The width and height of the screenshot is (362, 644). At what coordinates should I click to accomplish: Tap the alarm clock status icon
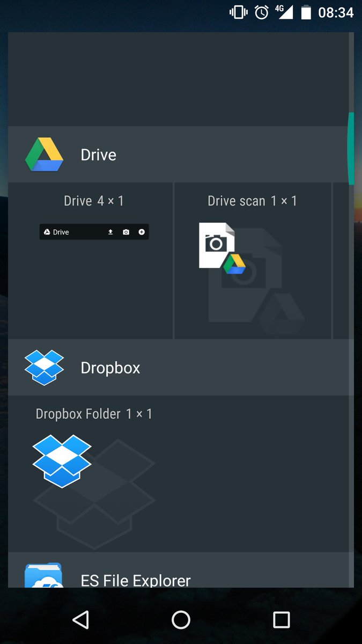coord(262,12)
